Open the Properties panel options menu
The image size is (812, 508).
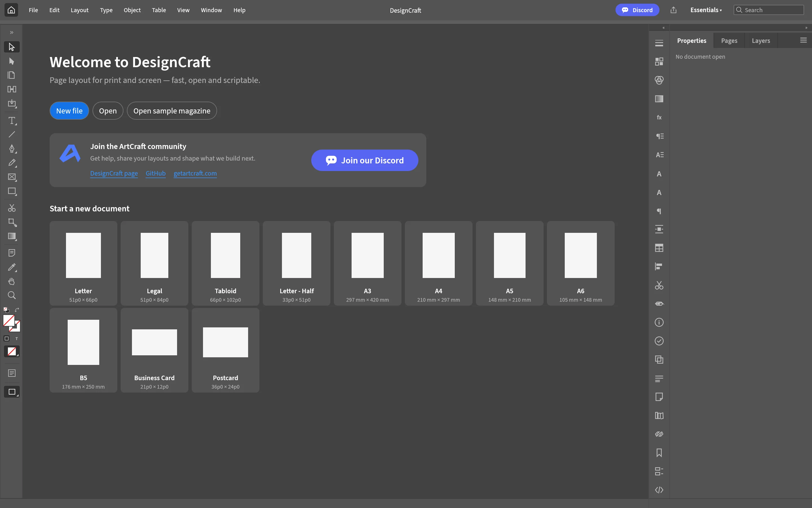coord(803,40)
